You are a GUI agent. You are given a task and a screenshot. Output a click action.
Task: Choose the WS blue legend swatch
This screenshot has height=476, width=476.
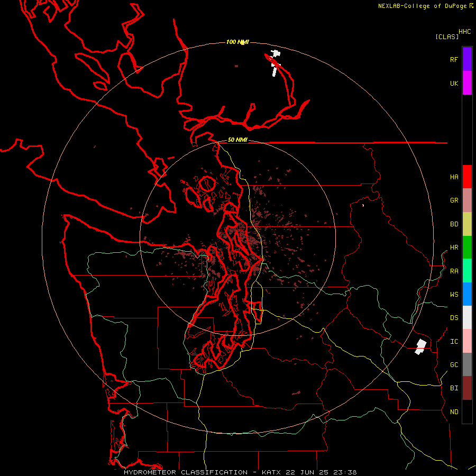[x=467, y=294]
